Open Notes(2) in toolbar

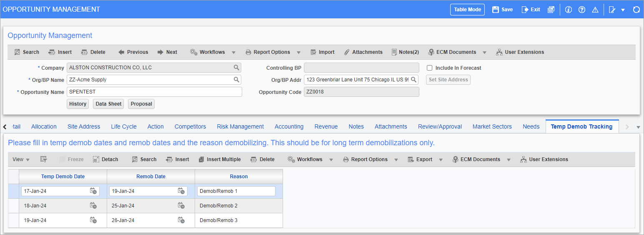tap(405, 52)
